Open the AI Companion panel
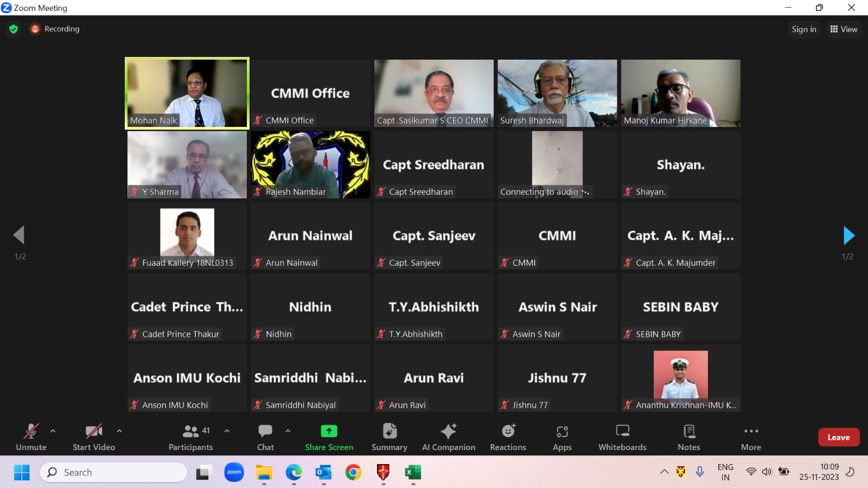This screenshot has width=868, height=488. (449, 437)
